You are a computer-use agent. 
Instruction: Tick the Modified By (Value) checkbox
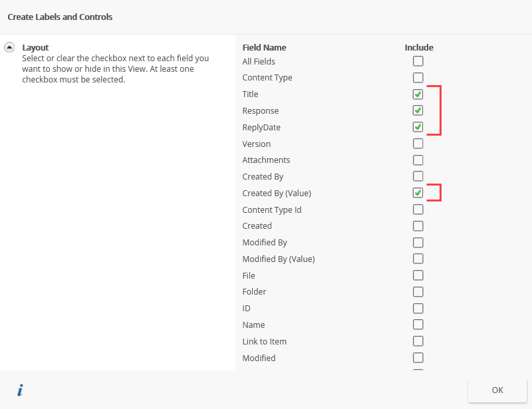point(418,259)
